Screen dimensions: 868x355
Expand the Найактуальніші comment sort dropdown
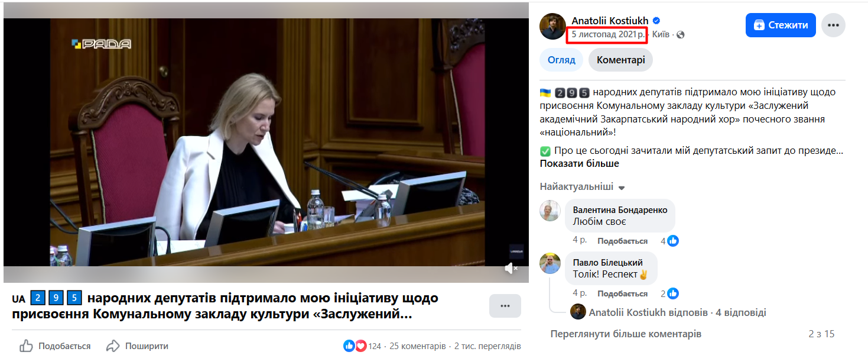click(x=582, y=186)
